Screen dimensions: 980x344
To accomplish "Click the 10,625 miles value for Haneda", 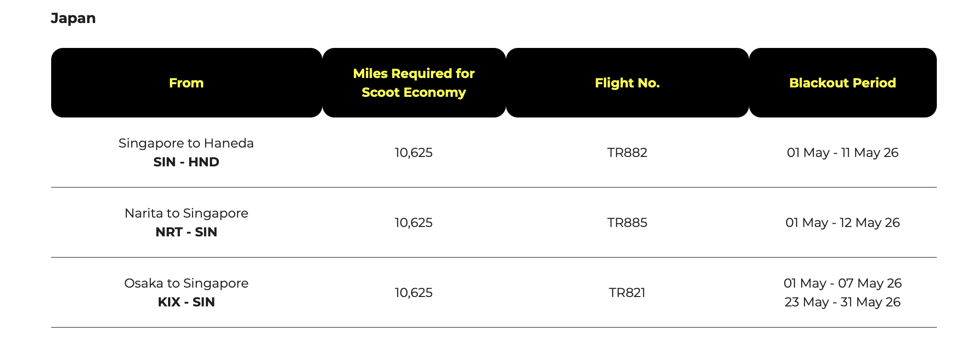I will (x=413, y=152).
